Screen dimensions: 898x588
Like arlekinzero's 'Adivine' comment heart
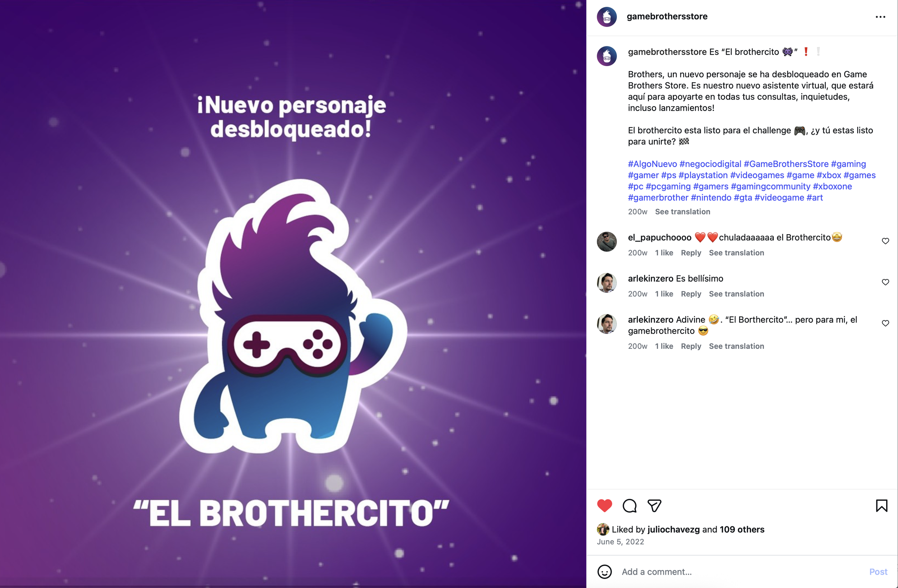pos(885,323)
